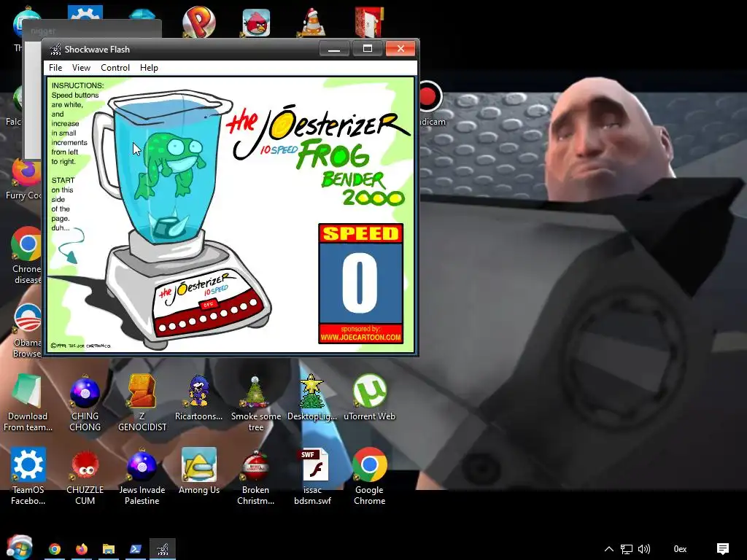Screen dimensions: 747x560
Task: Open the Angry Birds desktop icon
Action: pos(256,23)
